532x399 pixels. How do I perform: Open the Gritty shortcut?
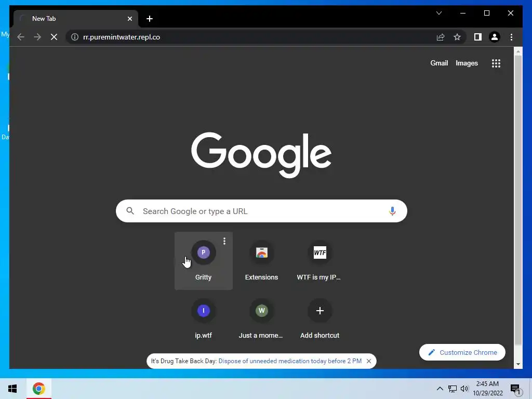203,261
